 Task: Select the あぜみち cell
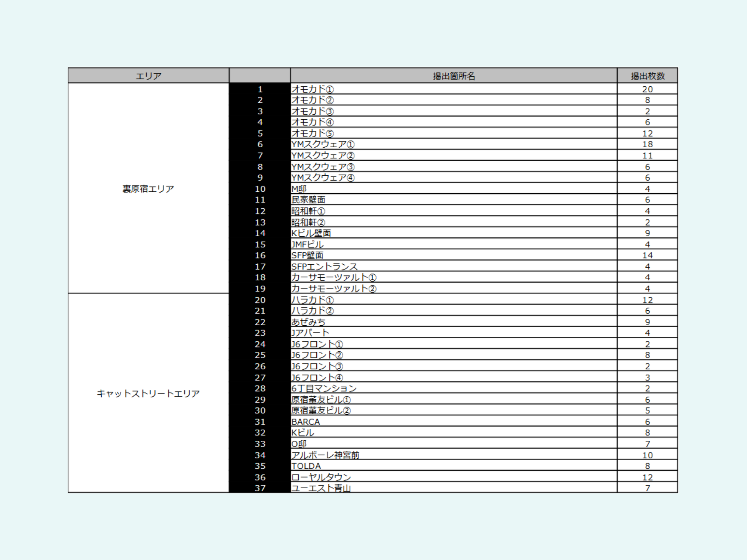click(454, 321)
